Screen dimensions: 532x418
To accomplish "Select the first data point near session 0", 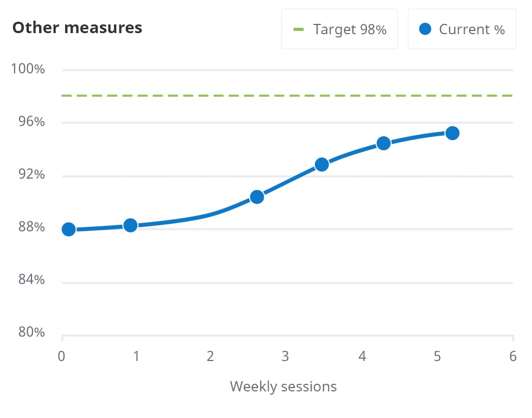I will point(68,229).
